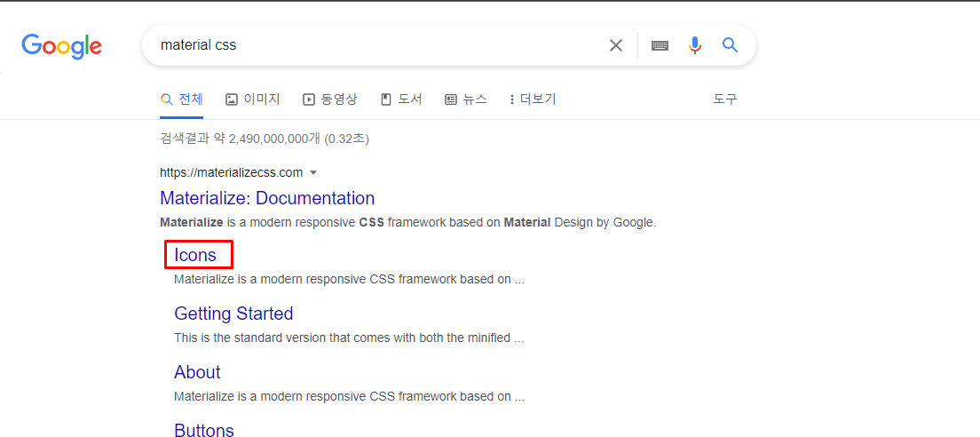Start voice search with microphone icon
This screenshot has height=437, width=980.
tap(695, 45)
